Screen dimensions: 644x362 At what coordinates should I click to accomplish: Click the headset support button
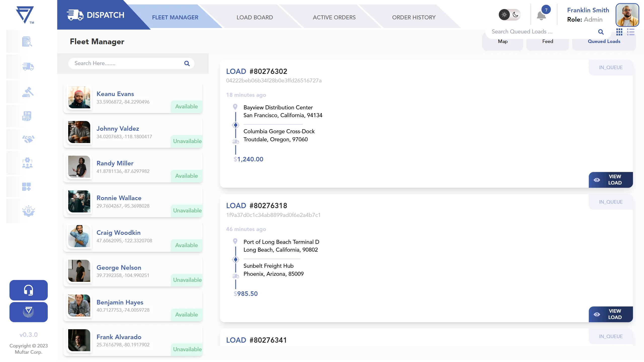tap(28, 290)
